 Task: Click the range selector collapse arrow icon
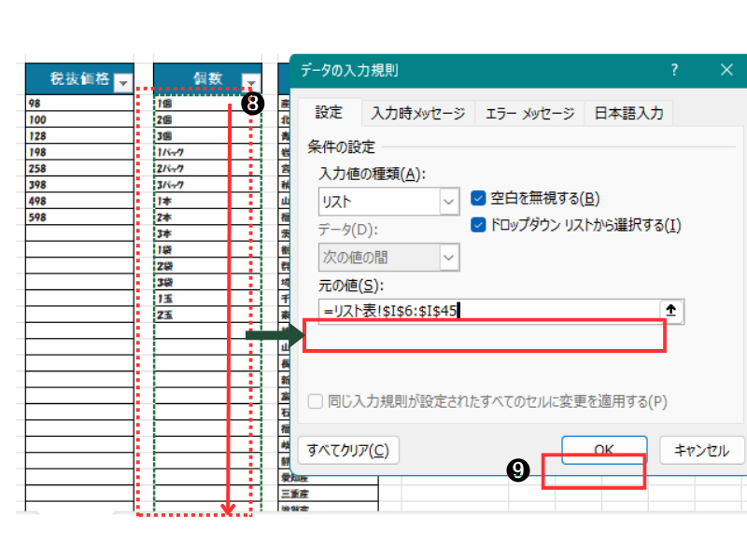(x=672, y=311)
